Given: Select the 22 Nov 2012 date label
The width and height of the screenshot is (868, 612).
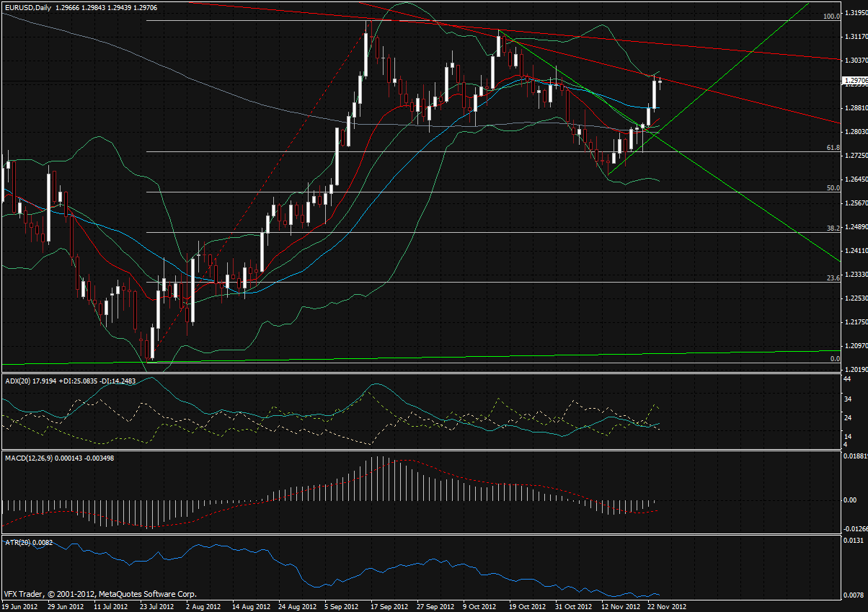Looking at the screenshot, I should (667, 606).
